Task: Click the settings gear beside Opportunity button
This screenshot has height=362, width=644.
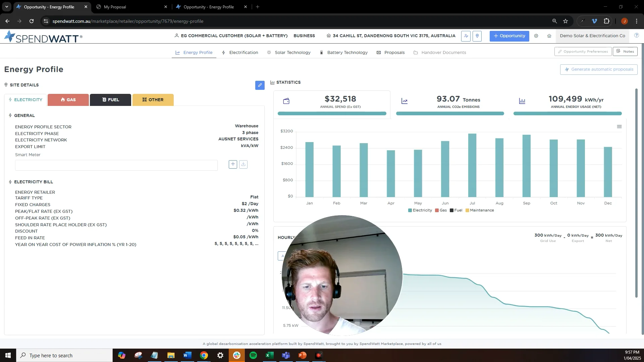Action: (536, 36)
